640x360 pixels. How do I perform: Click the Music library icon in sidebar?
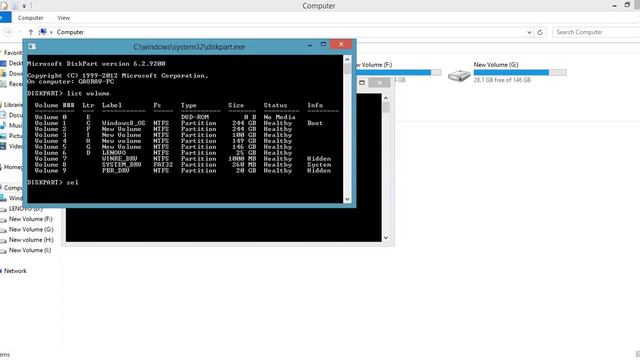(3, 125)
